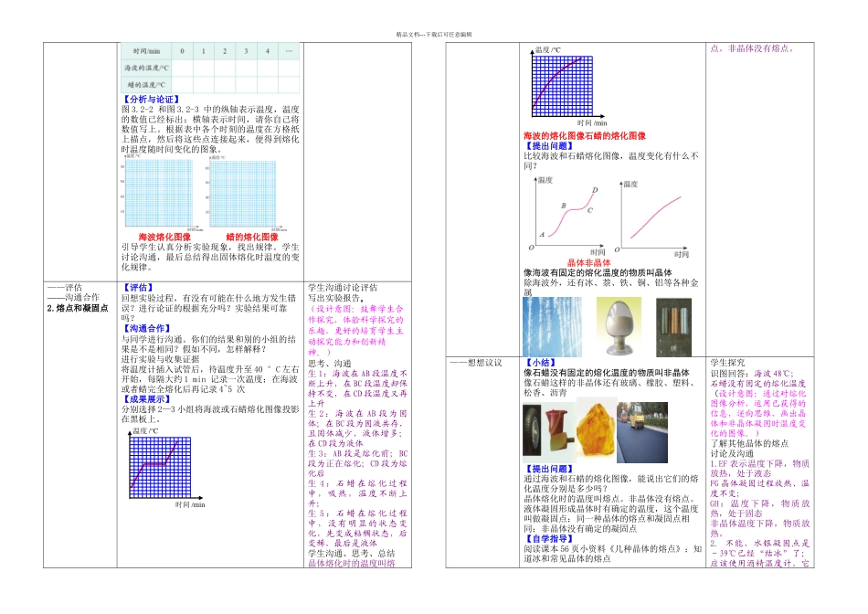Select the crystal curve graph labeled A B C D
This screenshot has width=868, height=614.
(x=566, y=216)
